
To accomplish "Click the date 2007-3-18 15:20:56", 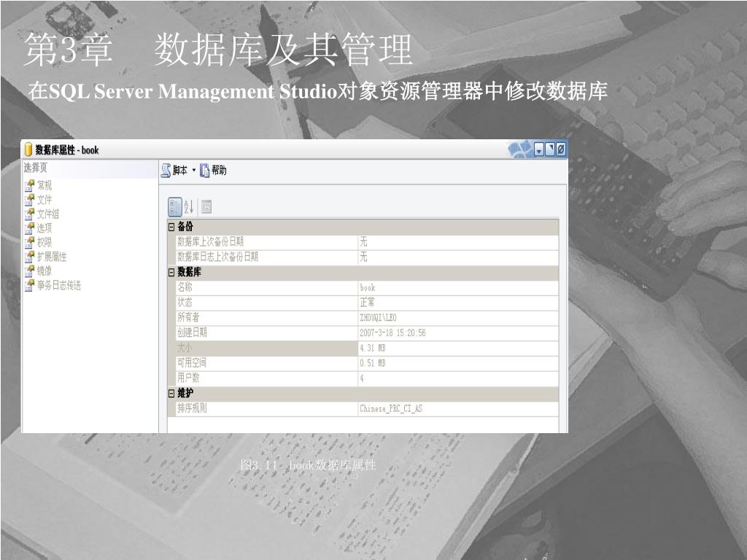I will 392,332.
